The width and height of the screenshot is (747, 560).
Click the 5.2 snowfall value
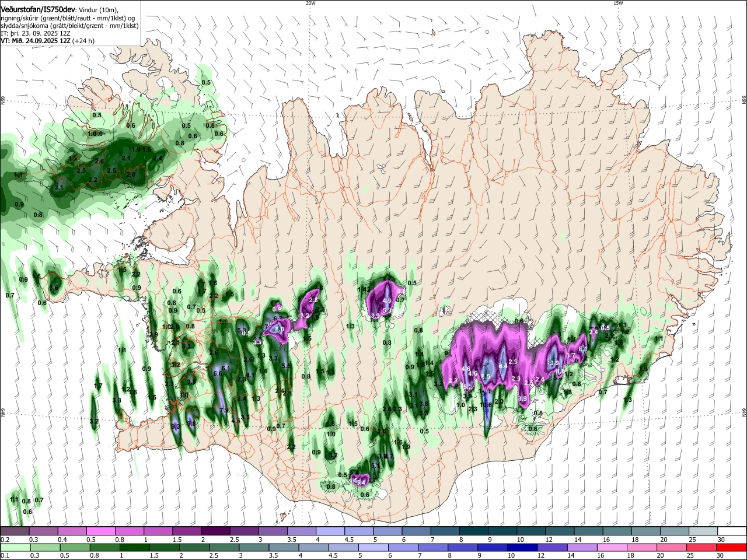click(467, 386)
